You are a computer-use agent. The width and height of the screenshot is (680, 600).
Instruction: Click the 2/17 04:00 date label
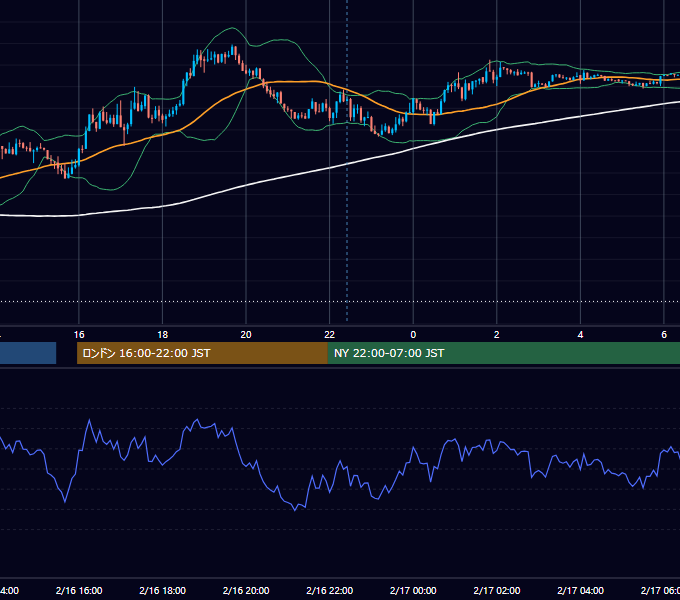[x=580, y=590]
